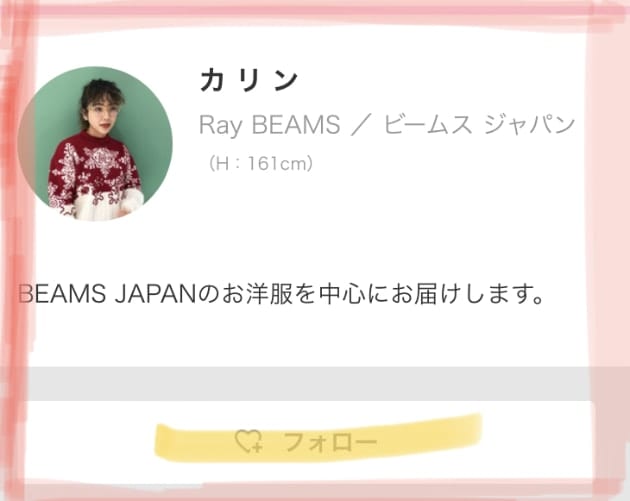Tap the フォロー text label

331,442
